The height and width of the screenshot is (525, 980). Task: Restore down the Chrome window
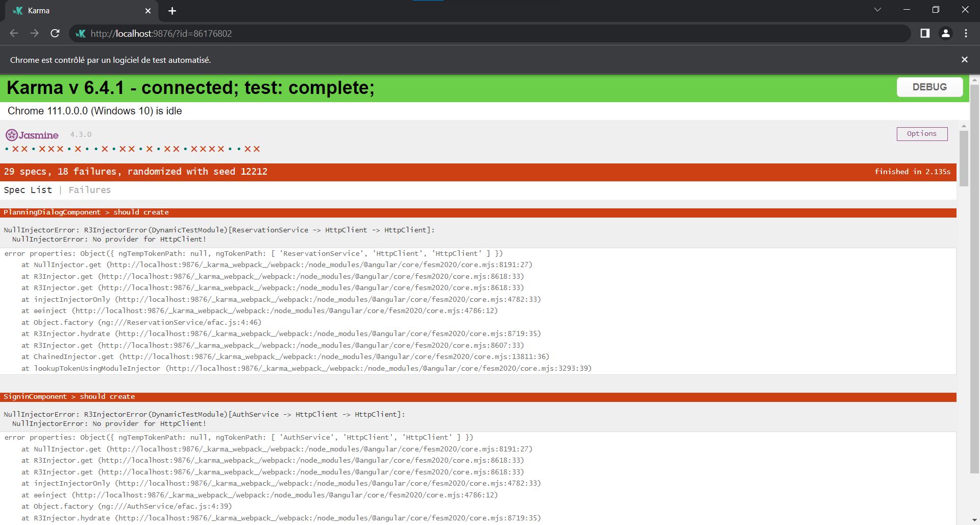(x=936, y=10)
